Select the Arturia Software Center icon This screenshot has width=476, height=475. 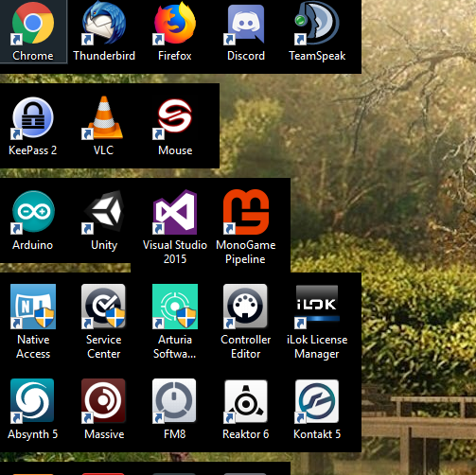[x=175, y=307]
